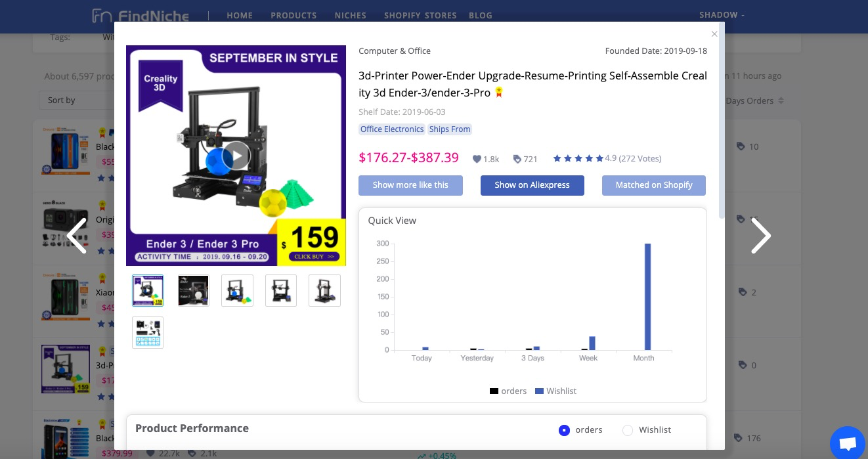
Task: Click the Month wishlist bar in chart
Action: click(x=647, y=297)
